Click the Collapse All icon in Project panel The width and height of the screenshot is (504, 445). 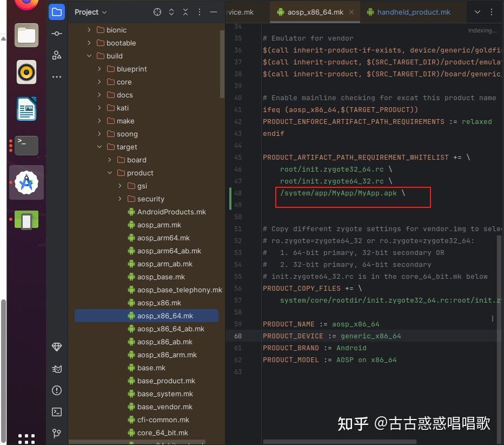(185, 12)
